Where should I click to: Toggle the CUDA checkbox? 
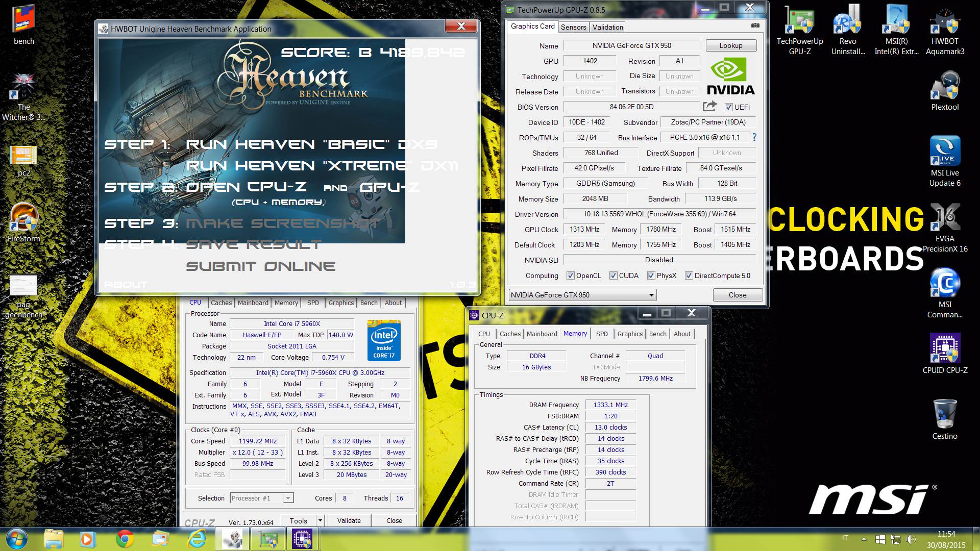point(613,275)
